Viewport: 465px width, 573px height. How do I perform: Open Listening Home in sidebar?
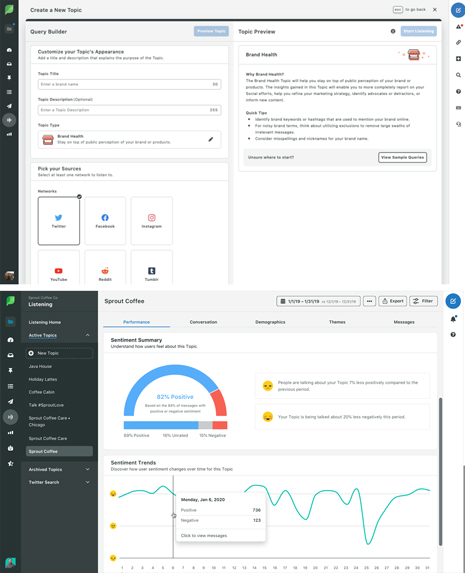point(45,322)
